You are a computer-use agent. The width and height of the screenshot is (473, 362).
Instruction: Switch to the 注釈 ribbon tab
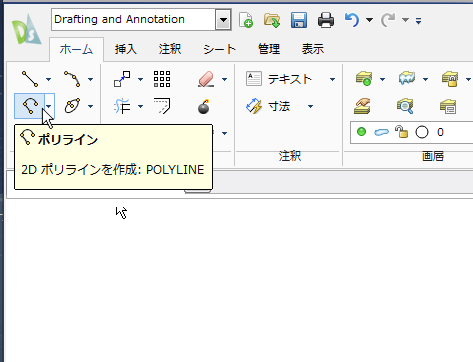pos(170,49)
